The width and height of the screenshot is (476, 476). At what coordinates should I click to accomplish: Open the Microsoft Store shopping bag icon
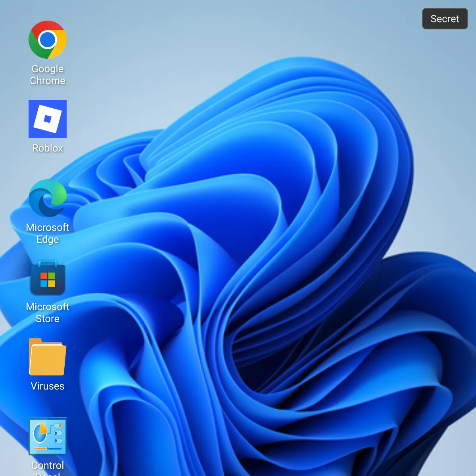coord(48,278)
